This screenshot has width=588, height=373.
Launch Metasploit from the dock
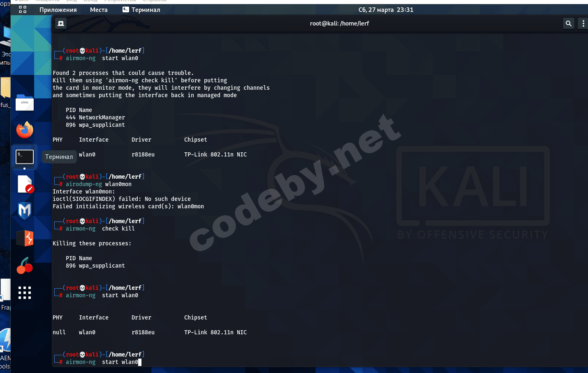[25, 211]
